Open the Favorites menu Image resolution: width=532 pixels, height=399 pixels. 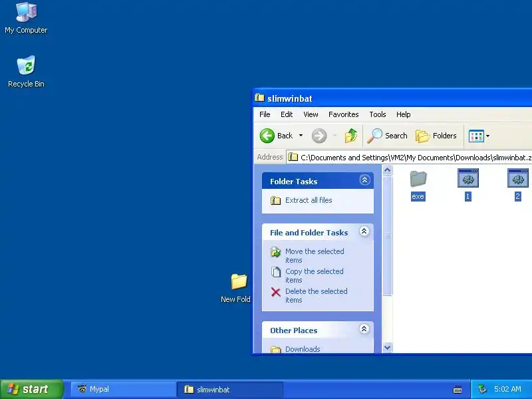click(343, 114)
